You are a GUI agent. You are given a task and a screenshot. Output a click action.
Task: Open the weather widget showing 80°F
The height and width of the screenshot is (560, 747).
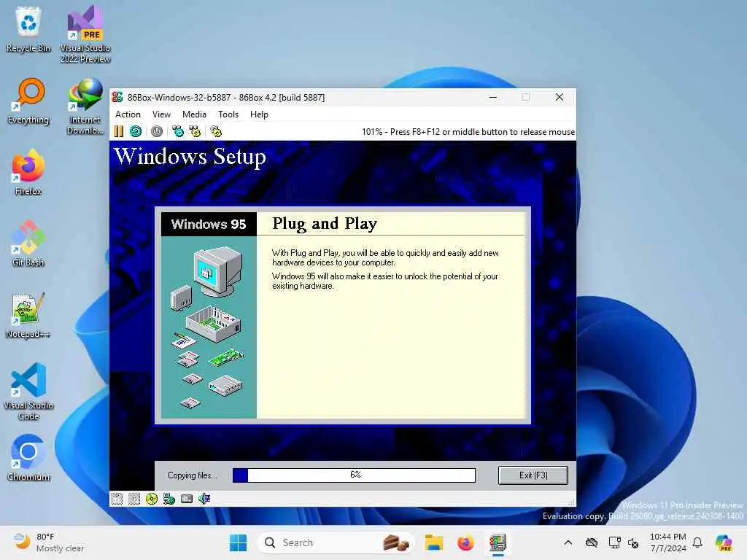[x=47, y=542]
